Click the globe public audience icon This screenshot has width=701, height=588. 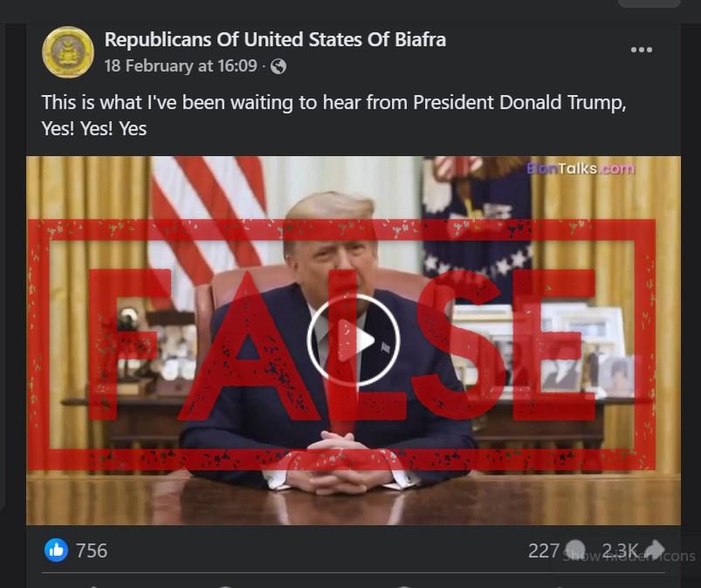pyautogui.click(x=278, y=66)
